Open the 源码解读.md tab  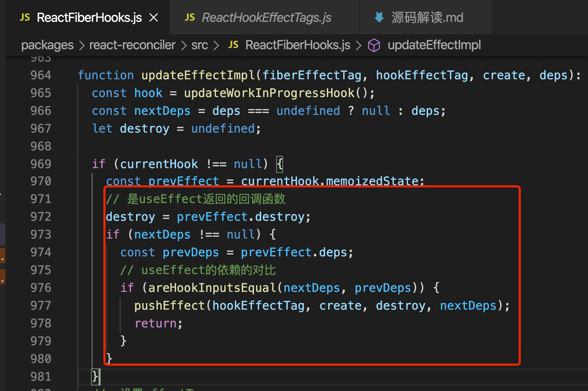point(426,17)
